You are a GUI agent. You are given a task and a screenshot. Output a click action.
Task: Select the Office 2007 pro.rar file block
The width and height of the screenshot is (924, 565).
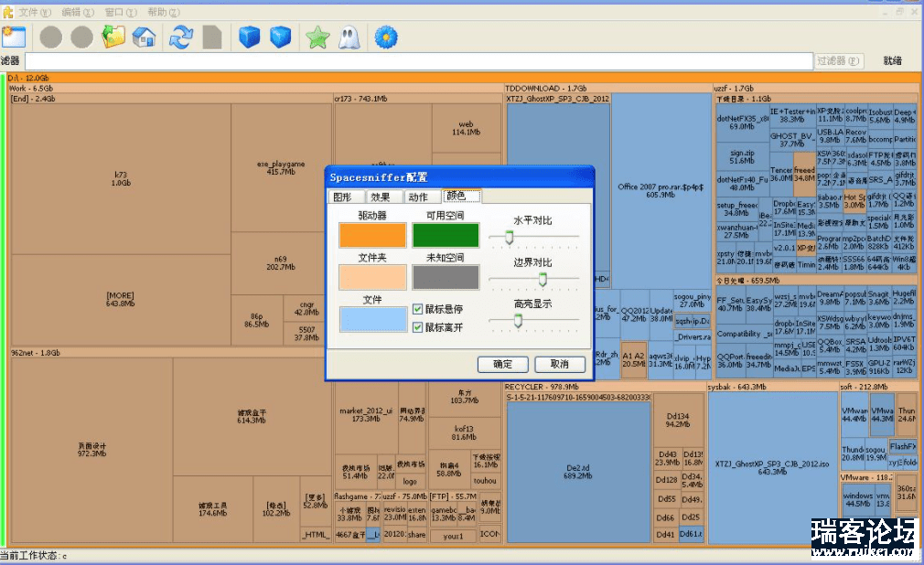(x=661, y=190)
